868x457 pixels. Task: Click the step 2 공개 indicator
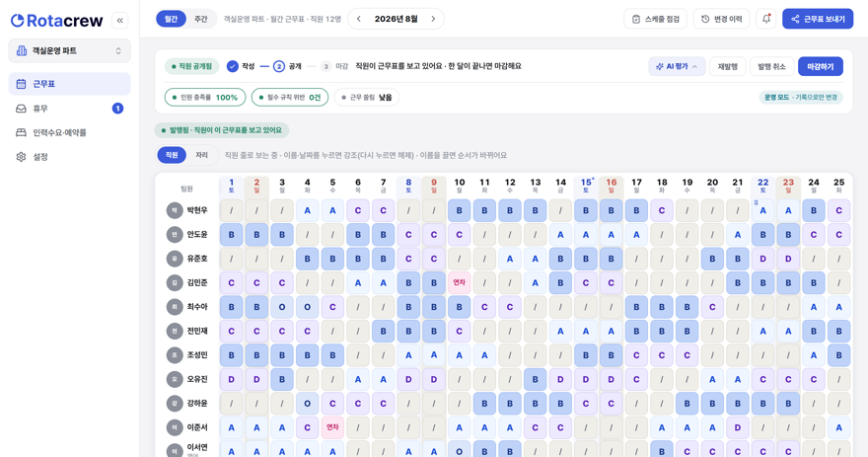coord(279,66)
